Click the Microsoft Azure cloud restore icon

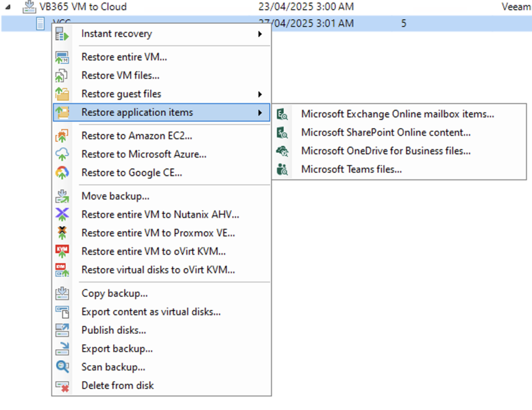pos(62,154)
